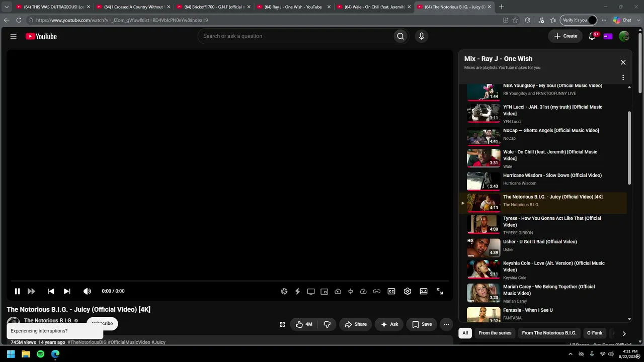Open tab search dropdown in tab bar
644x362 pixels.
(x=7, y=7)
